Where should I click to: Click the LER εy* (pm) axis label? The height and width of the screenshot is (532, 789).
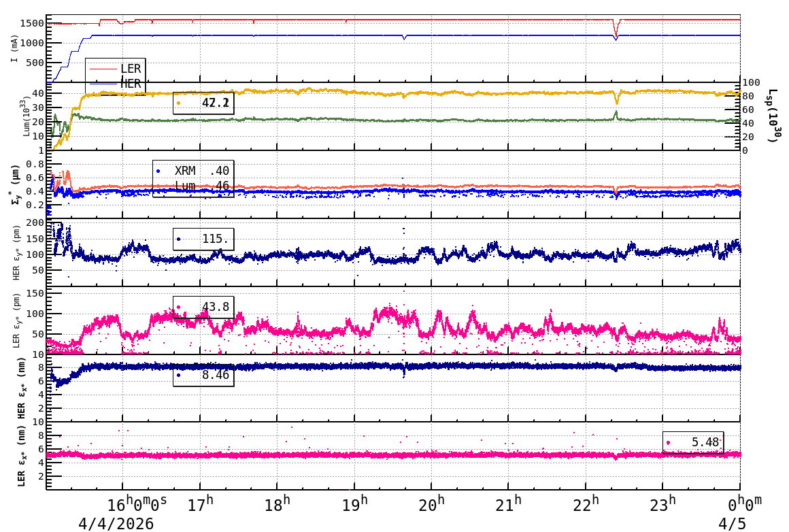tap(16, 320)
